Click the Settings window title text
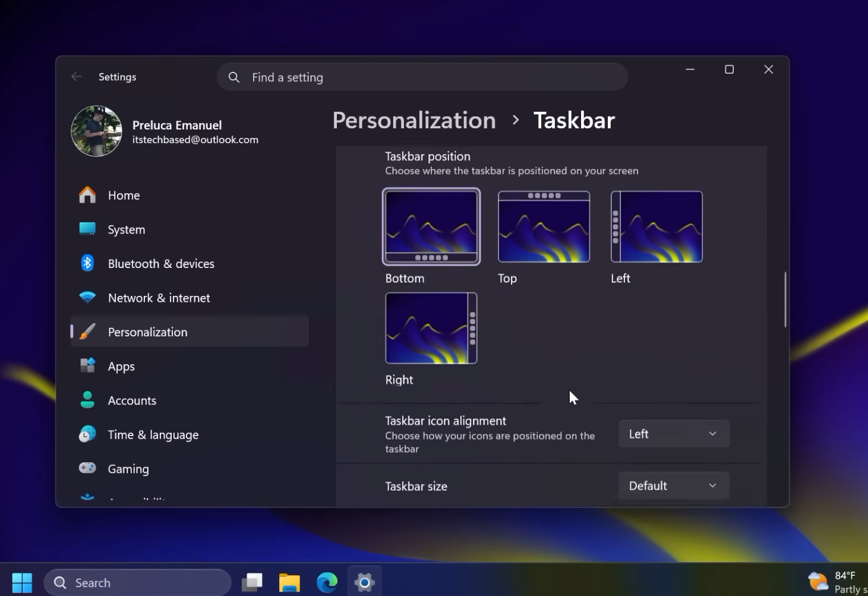Screen dimensions: 868x596 [x=118, y=77]
